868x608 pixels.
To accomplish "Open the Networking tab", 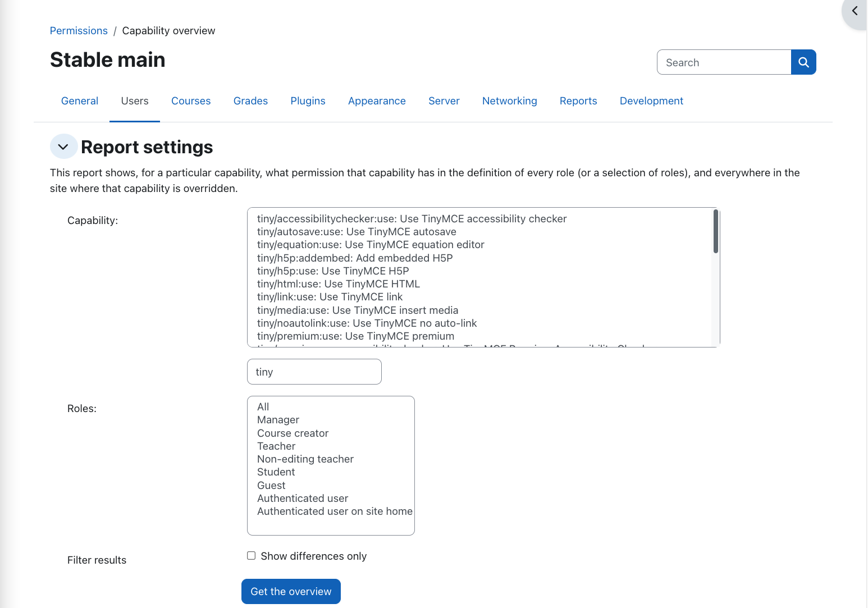I will click(x=509, y=101).
